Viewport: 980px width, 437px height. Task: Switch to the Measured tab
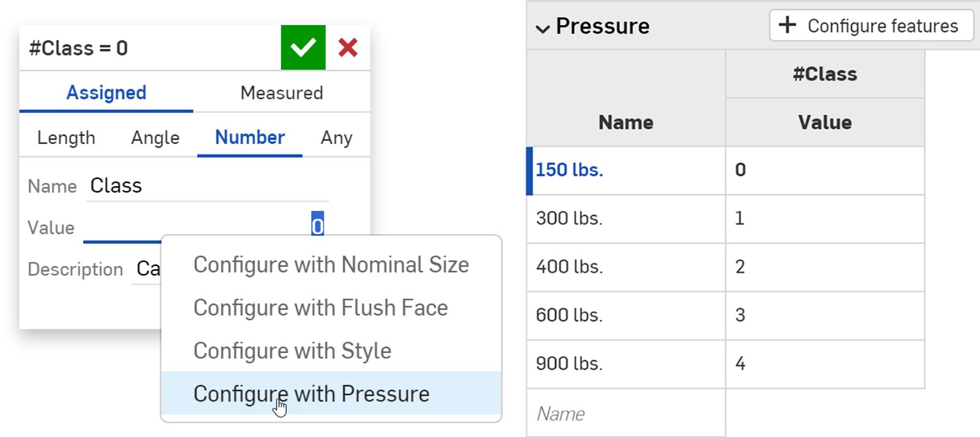[282, 93]
